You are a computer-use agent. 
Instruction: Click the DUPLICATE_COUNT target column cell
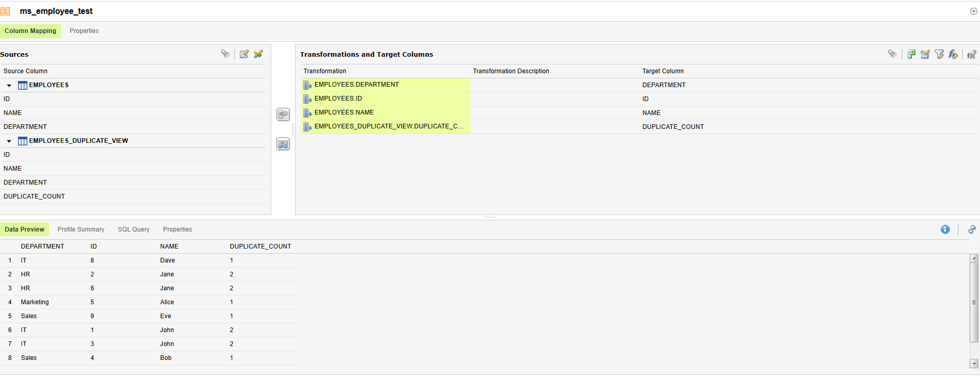click(x=673, y=127)
